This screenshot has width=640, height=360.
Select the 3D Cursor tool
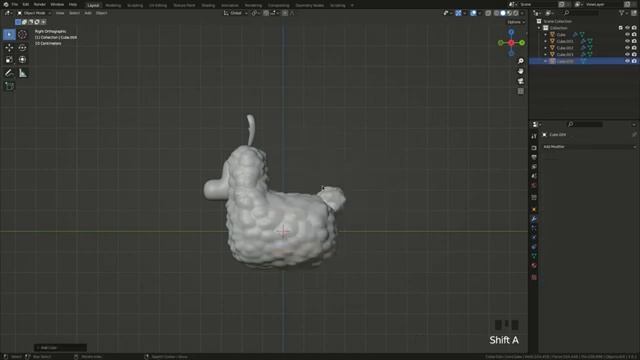click(x=22, y=35)
